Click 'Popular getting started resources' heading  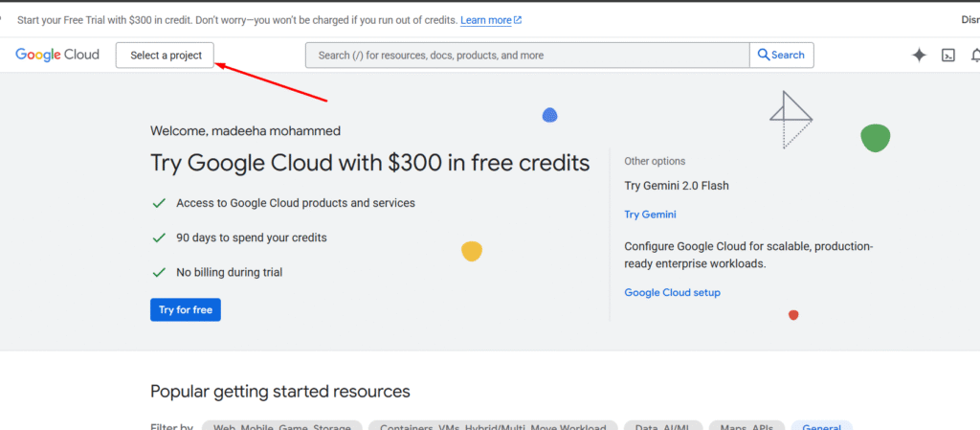pyautogui.click(x=280, y=392)
